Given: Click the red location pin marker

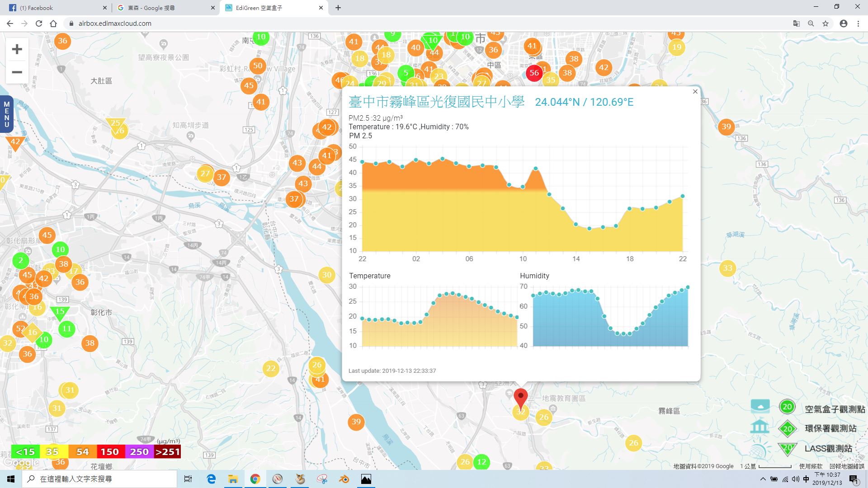Looking at the screenshot, I should [521, 399].
